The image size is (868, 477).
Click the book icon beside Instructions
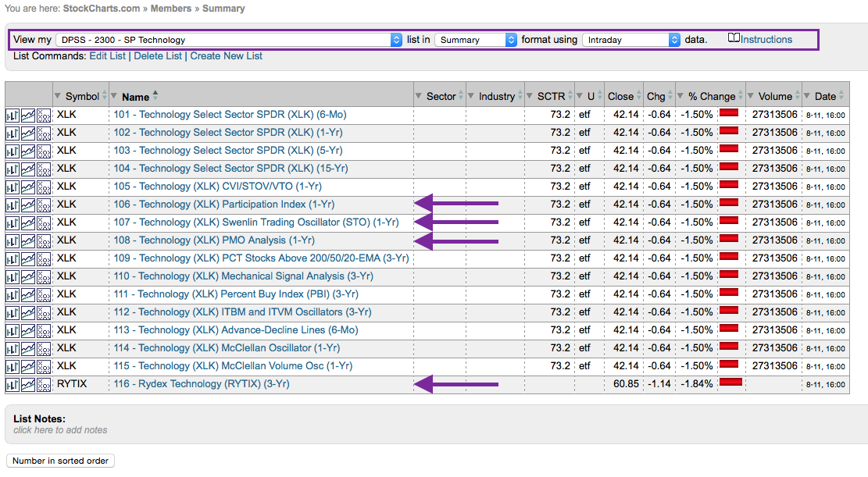tap(734, 39)
